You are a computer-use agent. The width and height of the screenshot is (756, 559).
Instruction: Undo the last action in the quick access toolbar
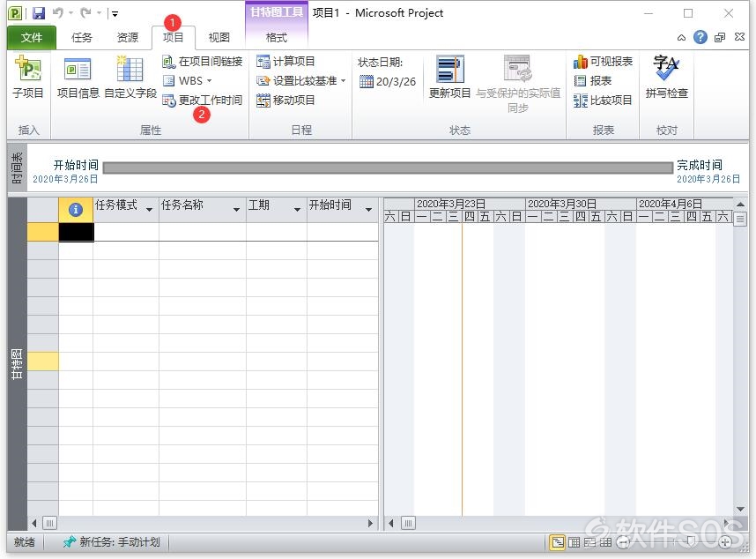tap(58, 13)
